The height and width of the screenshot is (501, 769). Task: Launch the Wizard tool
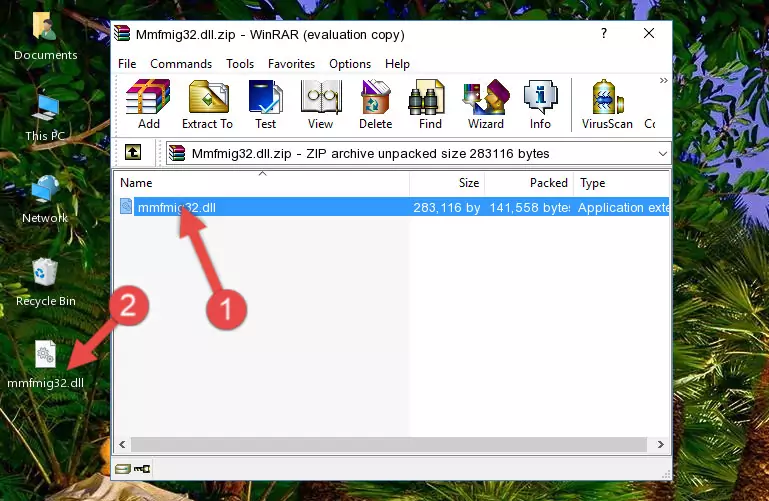coord(486,104)
